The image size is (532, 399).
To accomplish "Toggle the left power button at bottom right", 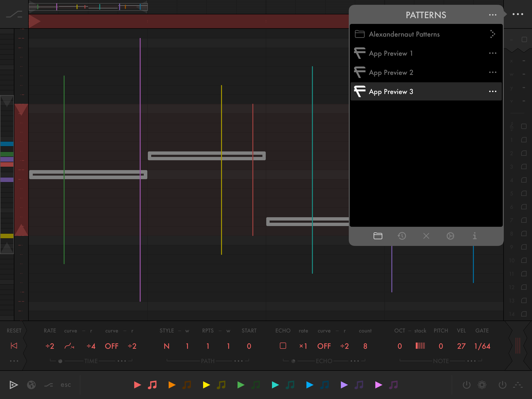I will tap(467, 385).
